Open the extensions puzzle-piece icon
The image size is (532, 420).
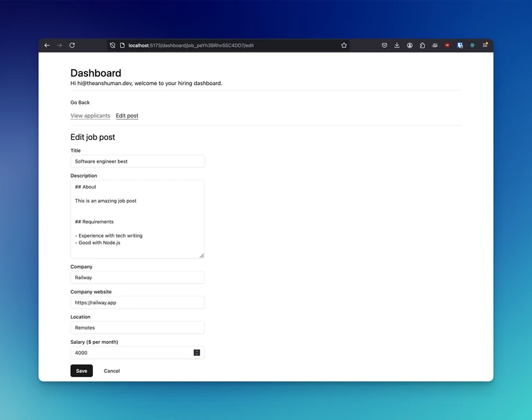point(423,46)
